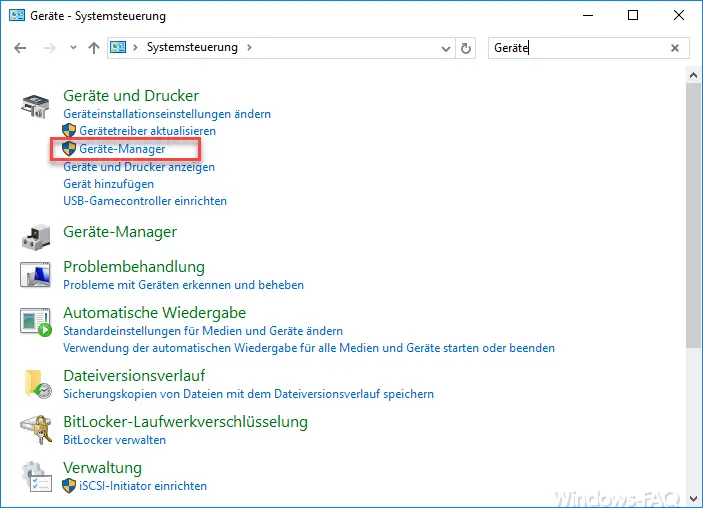Click the scrollbar up arrow
This screenshot has height=508, width=703.
tap(693, 75)
